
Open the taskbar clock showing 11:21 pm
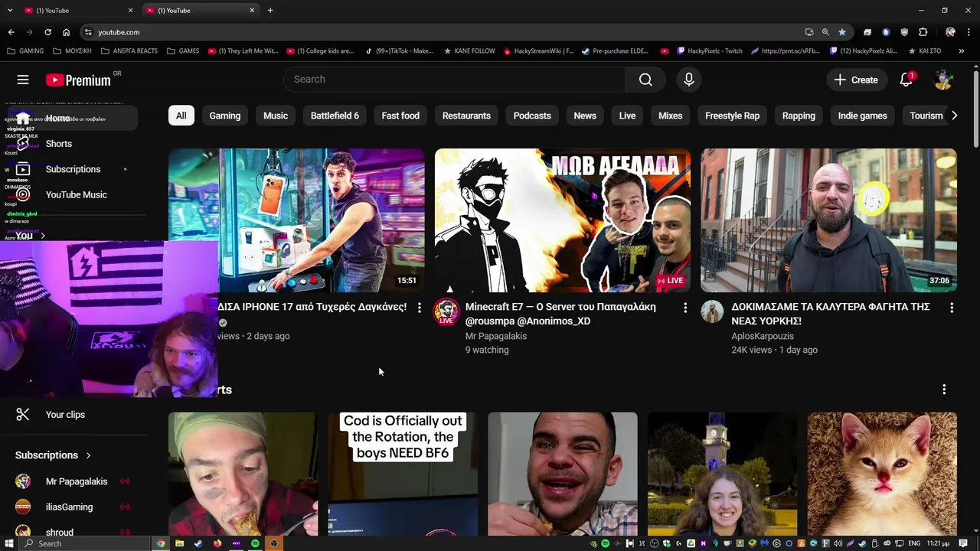point(938,543)
